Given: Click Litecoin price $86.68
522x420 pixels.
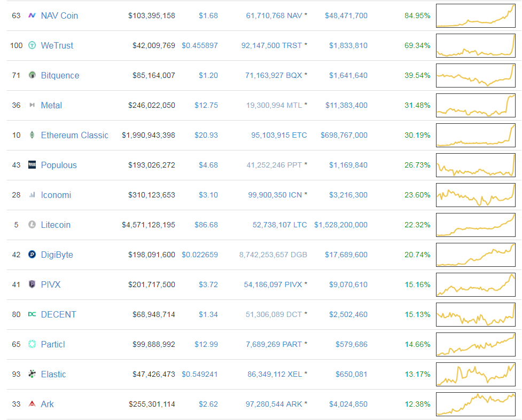Looking at the screenshot, I should click(x=206, y=225).
